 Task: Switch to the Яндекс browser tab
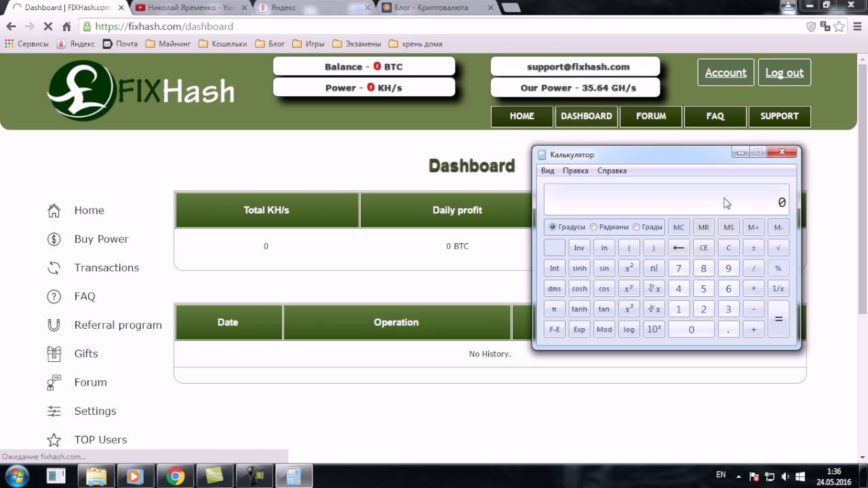tap(311, 7)
